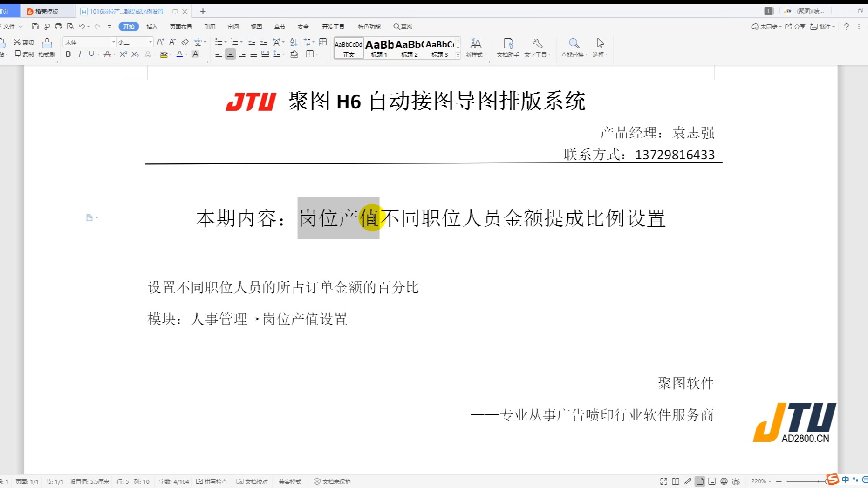The image size is (868, 488).
Task: Click the Sort icon
Action: click(x=294, y=42)
